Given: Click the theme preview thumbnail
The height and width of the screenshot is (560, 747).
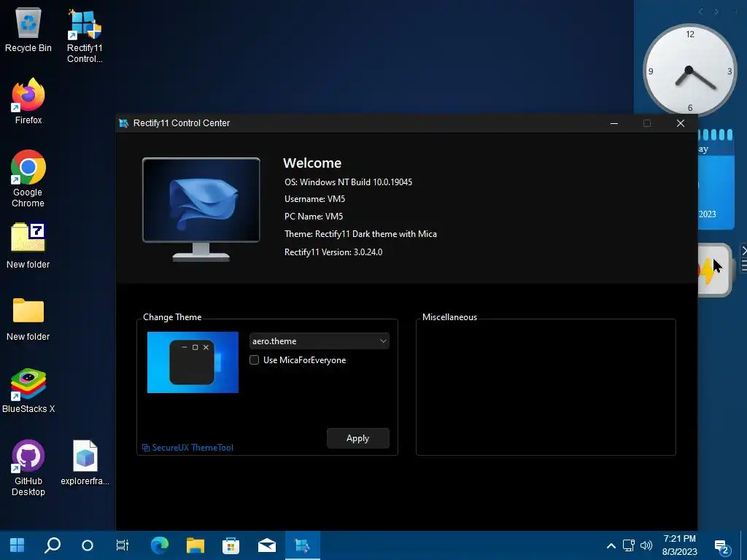Looking at the screenshot, I should point(193,362).
